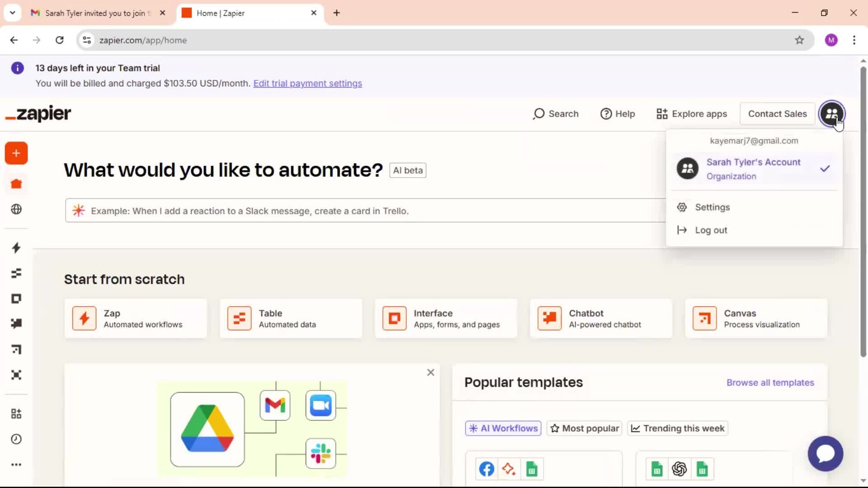The image size is (868, 488).
Task: Click the trial info icon in banner
Action: point(17,68)
